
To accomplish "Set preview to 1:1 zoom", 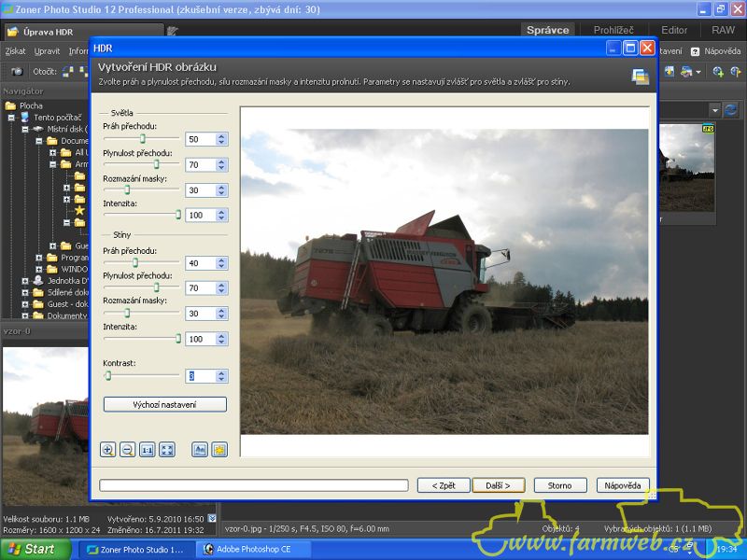I will (x=147, y=450).
